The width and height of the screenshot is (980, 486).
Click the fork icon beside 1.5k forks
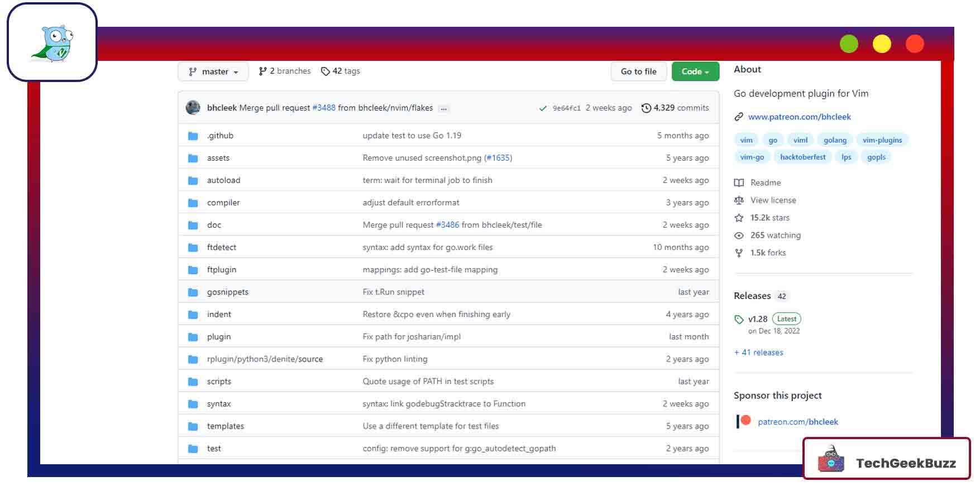click(x=739, y=253)
